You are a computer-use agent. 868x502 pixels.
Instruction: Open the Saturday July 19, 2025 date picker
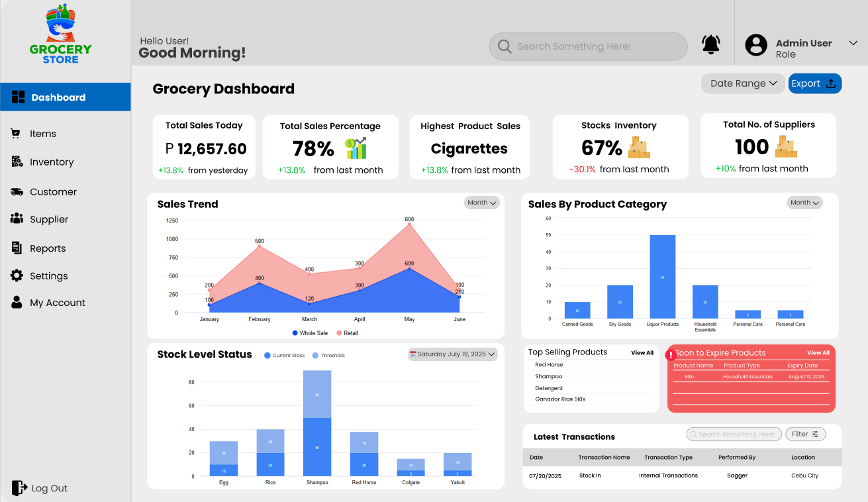point(452,354)
